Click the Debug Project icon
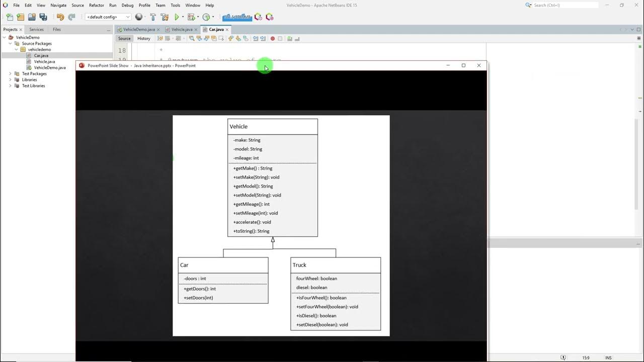The image size is (644, 362). [191, 17]
